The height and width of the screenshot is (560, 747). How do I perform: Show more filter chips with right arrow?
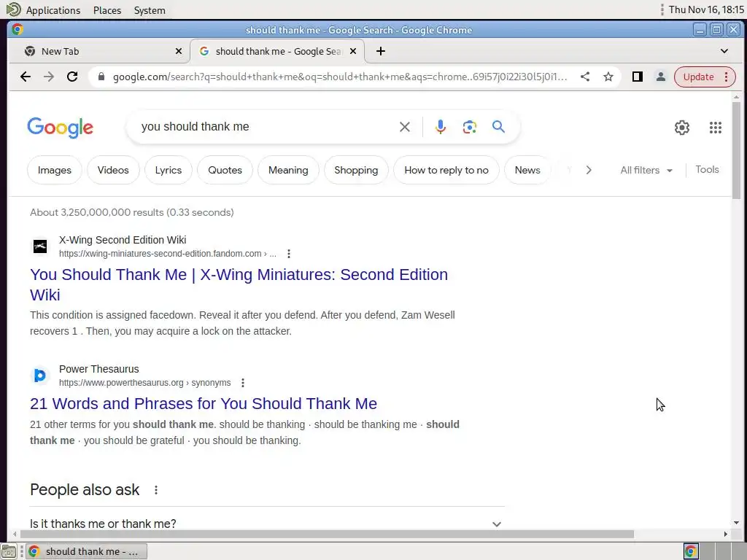coord(589,170)
